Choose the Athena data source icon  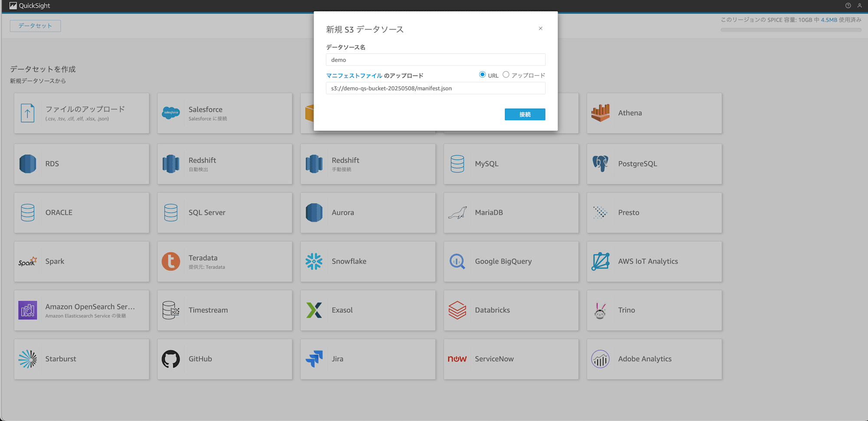click(600, 113)
